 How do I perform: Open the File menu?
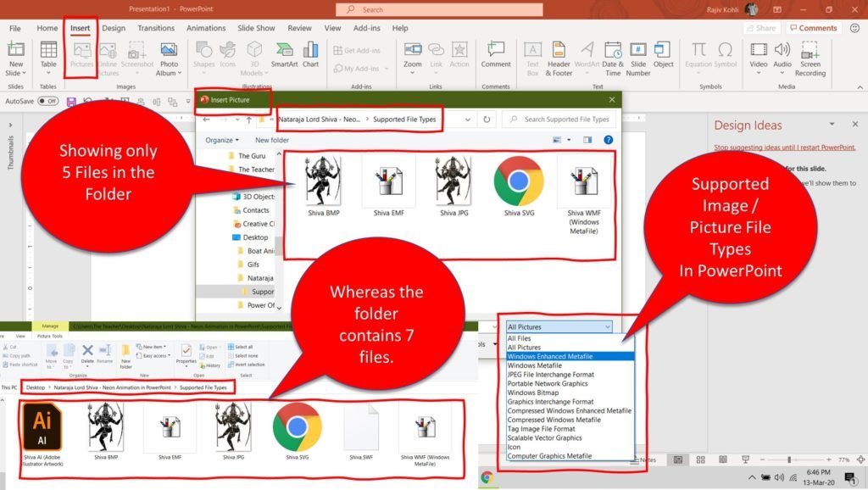tap(15, 28)
